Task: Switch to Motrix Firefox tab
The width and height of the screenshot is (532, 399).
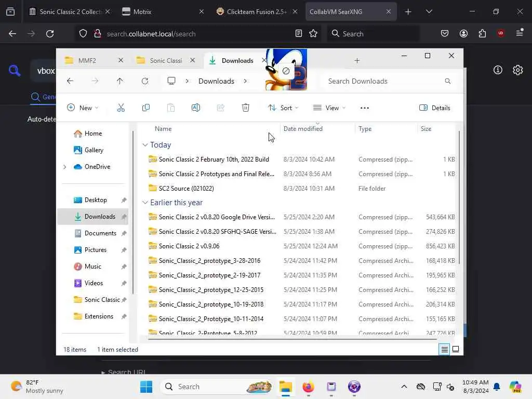Action: coord(163,11)
